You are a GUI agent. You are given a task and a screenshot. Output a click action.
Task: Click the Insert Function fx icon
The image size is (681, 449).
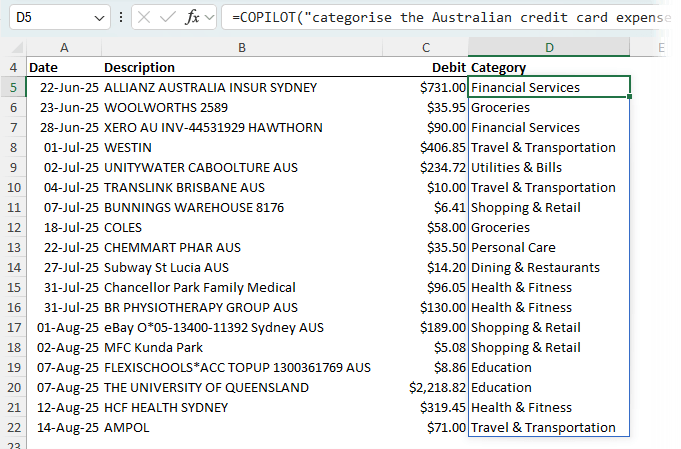(x=192, y=17)
